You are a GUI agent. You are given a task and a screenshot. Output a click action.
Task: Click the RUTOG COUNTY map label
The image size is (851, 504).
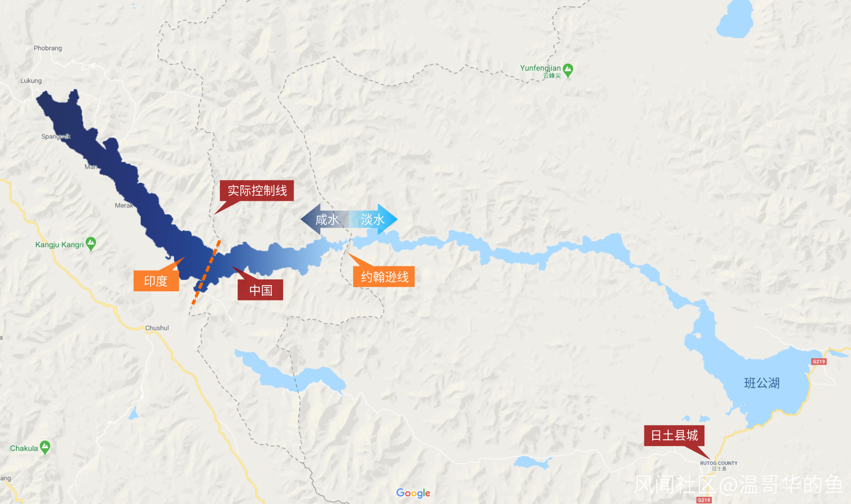pyautogui.click(x=718, y=463)
